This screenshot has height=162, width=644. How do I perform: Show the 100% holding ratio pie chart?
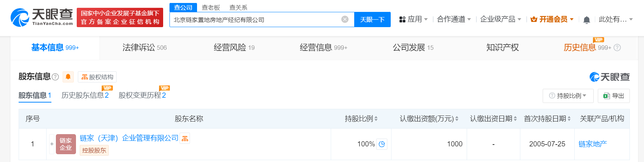coord(382,144)
